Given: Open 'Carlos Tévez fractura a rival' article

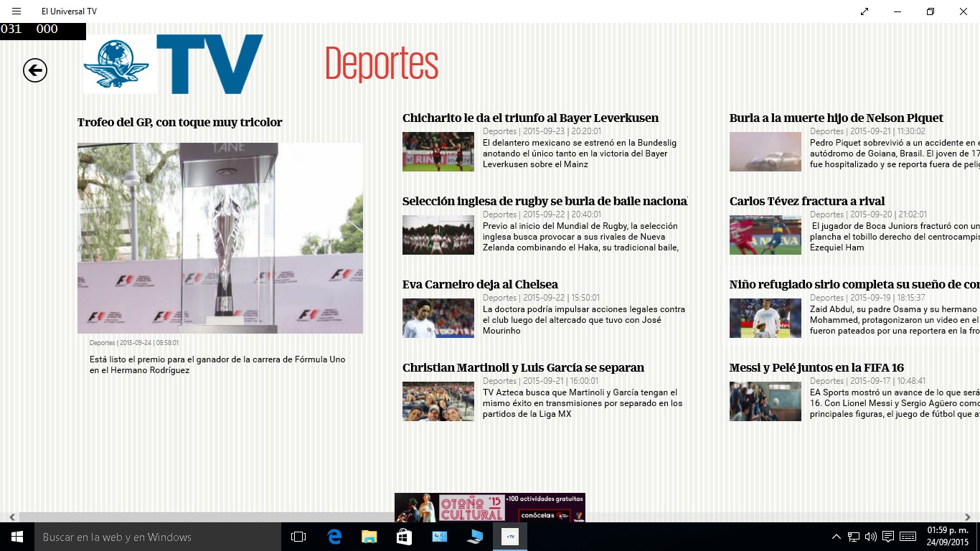Looking at the screenshot, I should [807, 202].
